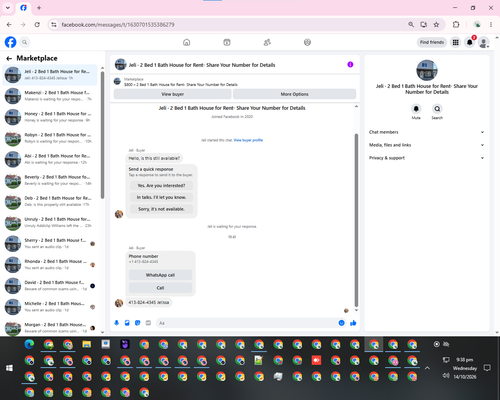This screenshot has height=400, width=500.
Task: Open the account profile menu
Action: point(484,42)
